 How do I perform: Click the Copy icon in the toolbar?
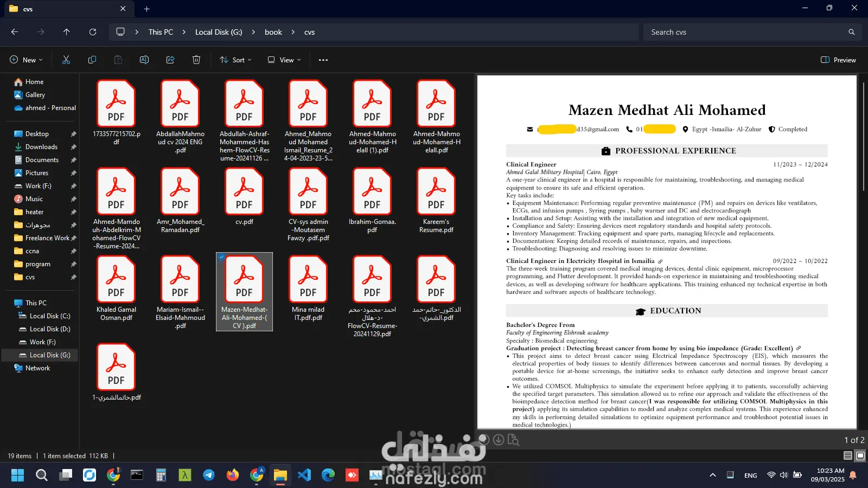pyautogui.click(x=92, y=60)
